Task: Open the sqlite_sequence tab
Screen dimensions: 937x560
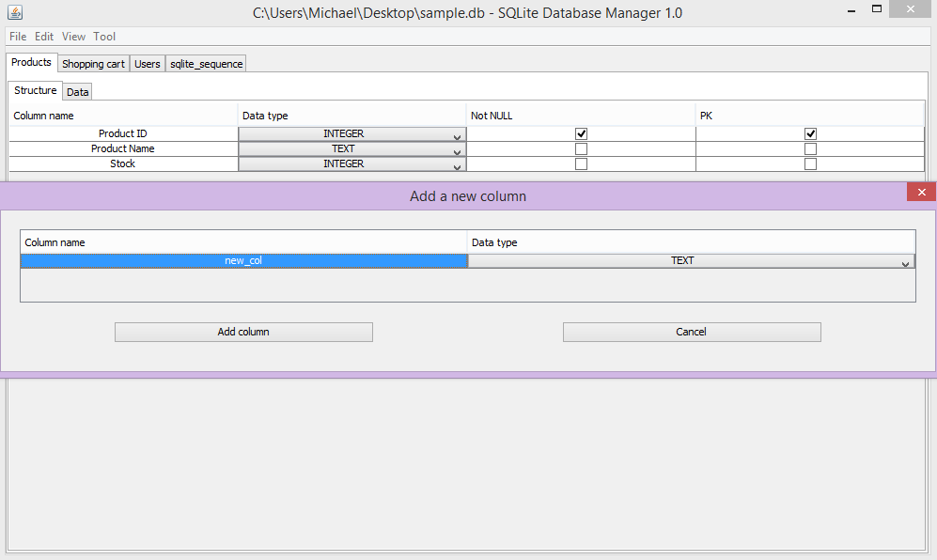Action: tap(206, 64)
